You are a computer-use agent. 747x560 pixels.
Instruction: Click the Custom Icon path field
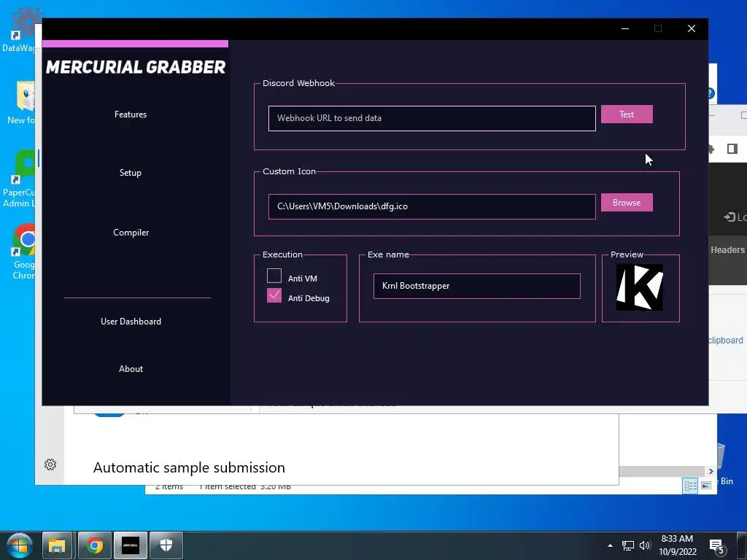432,206
